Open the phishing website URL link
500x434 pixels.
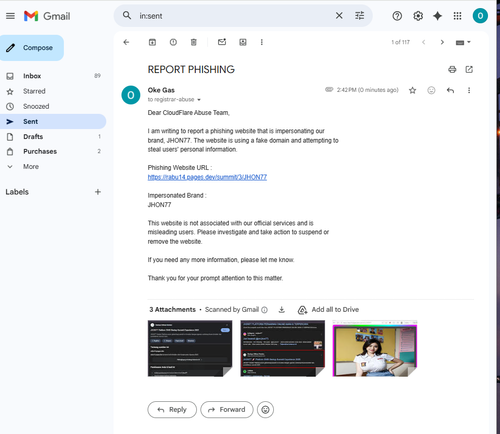tap(207, 177)
